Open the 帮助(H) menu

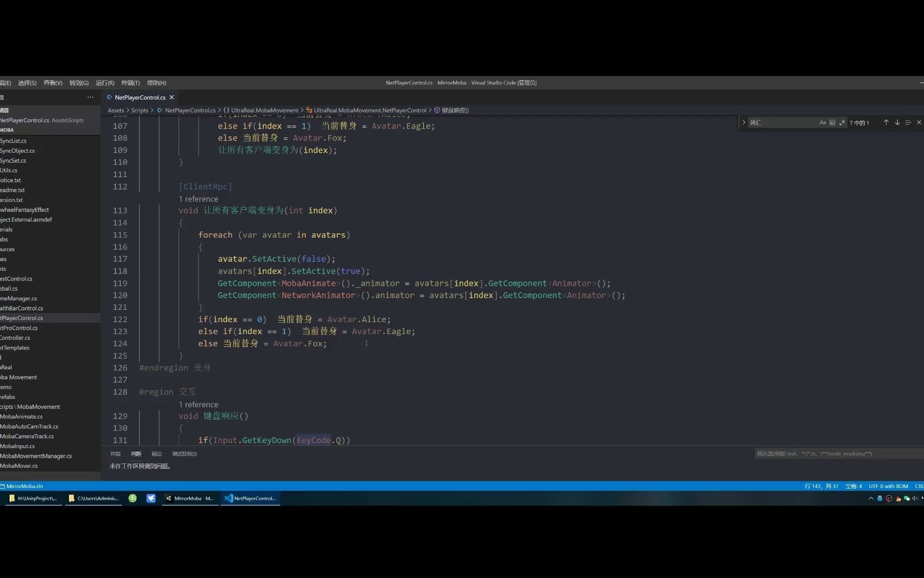pos(156,83)
